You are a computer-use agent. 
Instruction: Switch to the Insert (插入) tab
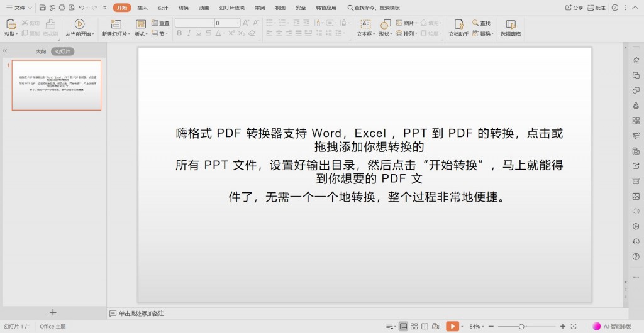[143, 8]
